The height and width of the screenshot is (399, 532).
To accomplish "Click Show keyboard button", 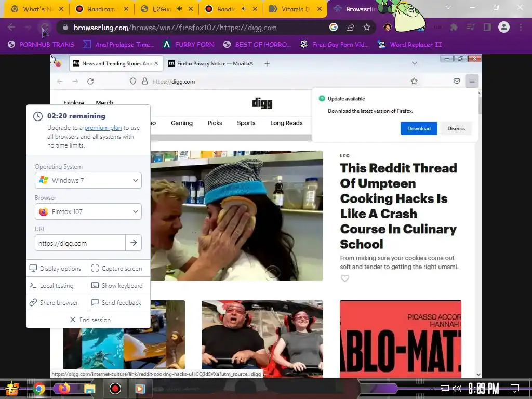I will (119, 286).
